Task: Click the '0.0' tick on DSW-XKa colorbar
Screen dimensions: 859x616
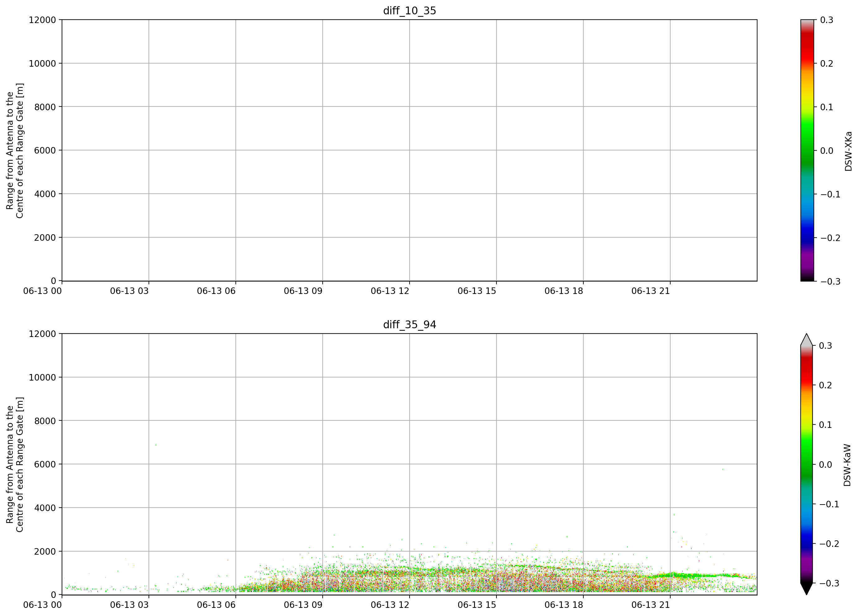Action: pyautogui.click(x=827, y=150)
